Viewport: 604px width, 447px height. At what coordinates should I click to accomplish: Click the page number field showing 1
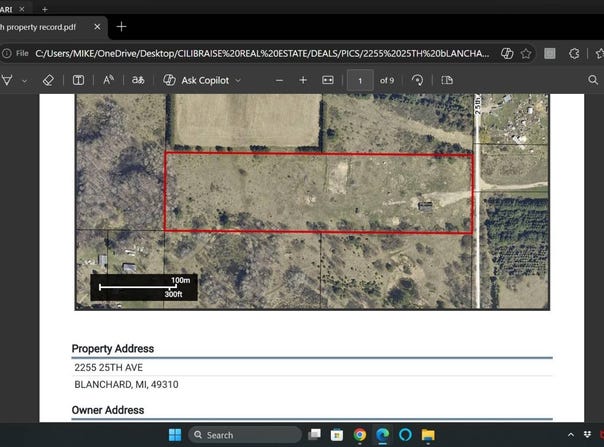click(x=360, y=81)
